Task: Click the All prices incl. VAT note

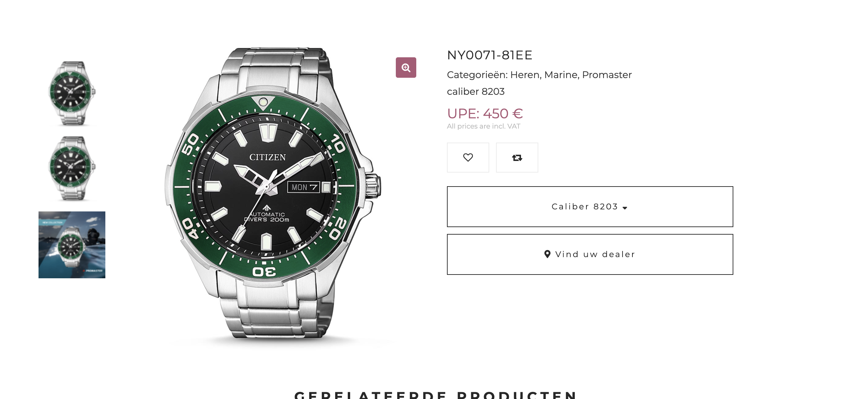Action: 483,126
